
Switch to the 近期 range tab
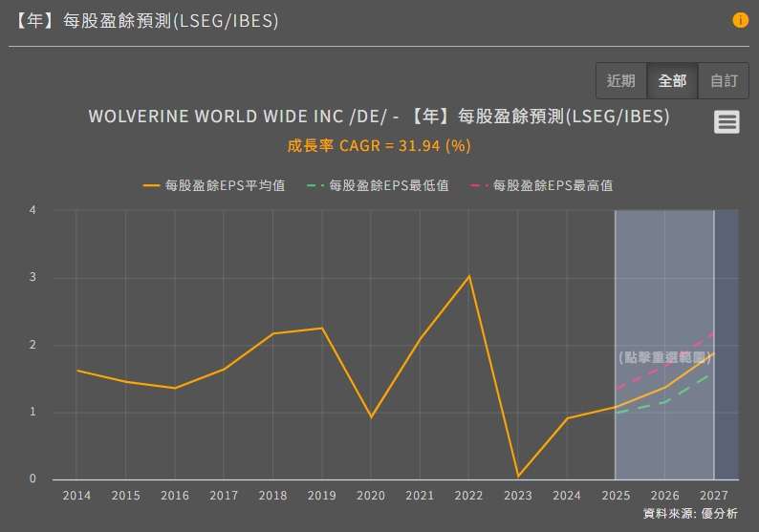[x=621, y=81]
